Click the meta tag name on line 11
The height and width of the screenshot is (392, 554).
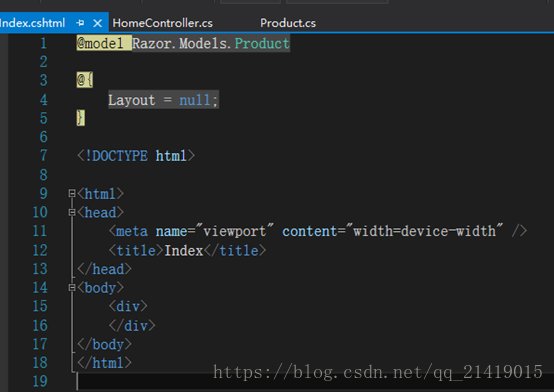132,231
